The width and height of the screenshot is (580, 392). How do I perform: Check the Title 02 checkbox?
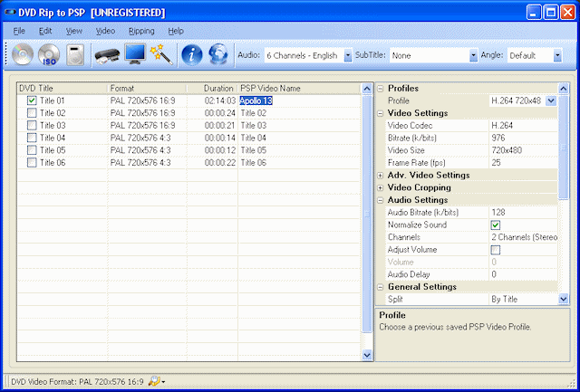(33, 112)
